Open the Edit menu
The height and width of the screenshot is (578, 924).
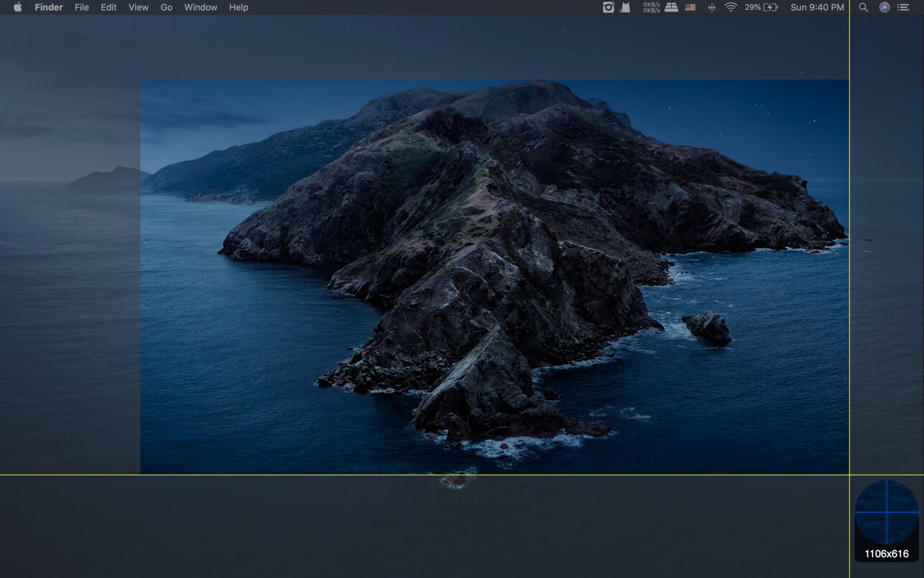pos(108,7)
